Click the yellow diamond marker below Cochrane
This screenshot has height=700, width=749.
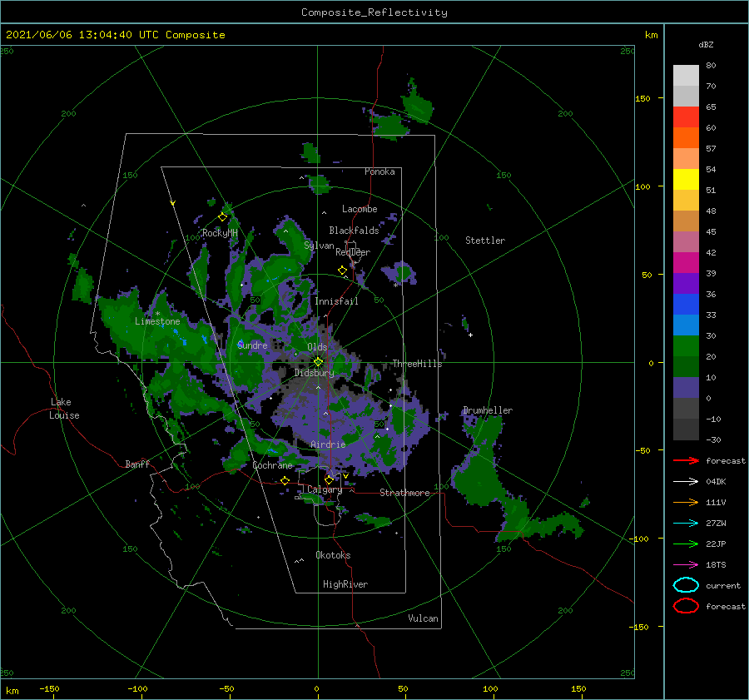tap(285, 480)
